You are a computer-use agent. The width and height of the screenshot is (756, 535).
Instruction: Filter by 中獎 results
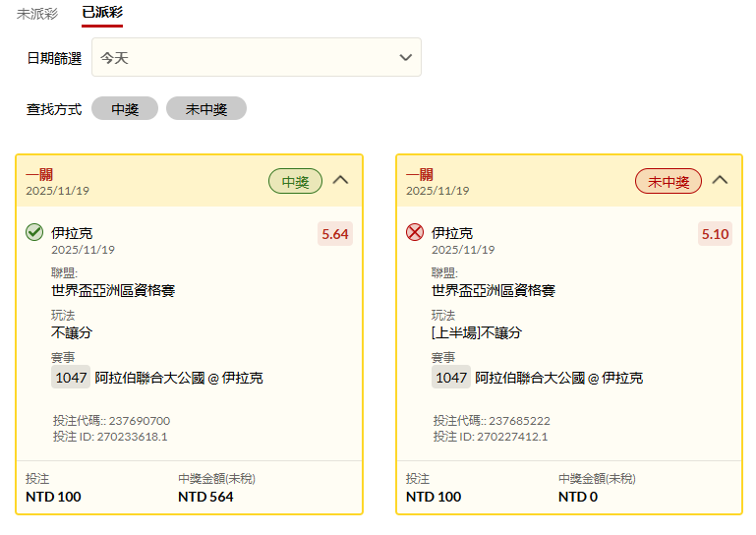tap(125, 109)
